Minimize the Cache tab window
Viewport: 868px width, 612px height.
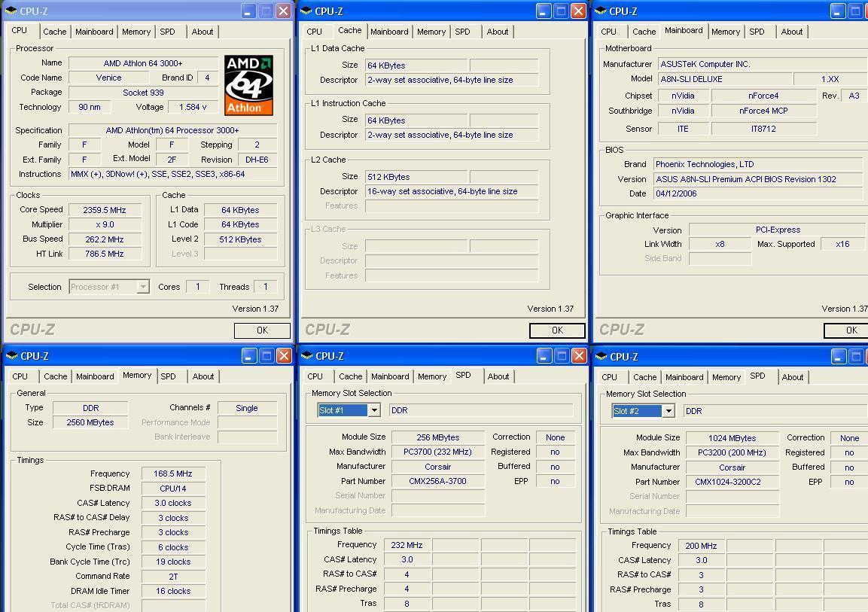544,11
